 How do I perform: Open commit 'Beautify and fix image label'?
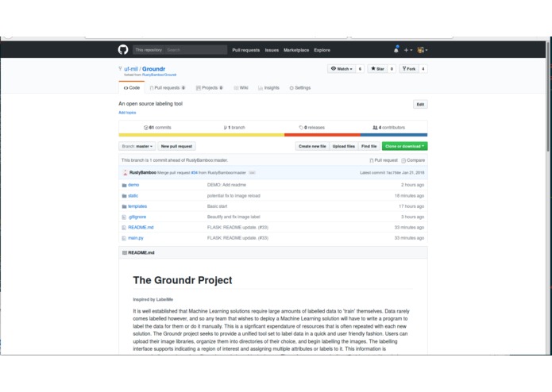coord(234,217)
